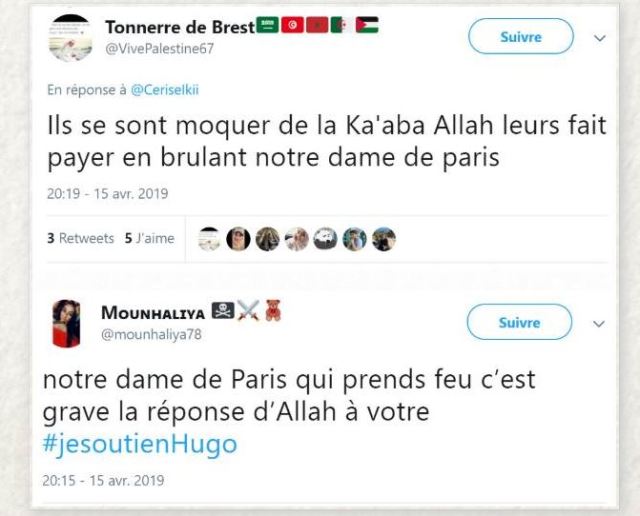Expand options chevron on first tweet

[x=599, y=38]
